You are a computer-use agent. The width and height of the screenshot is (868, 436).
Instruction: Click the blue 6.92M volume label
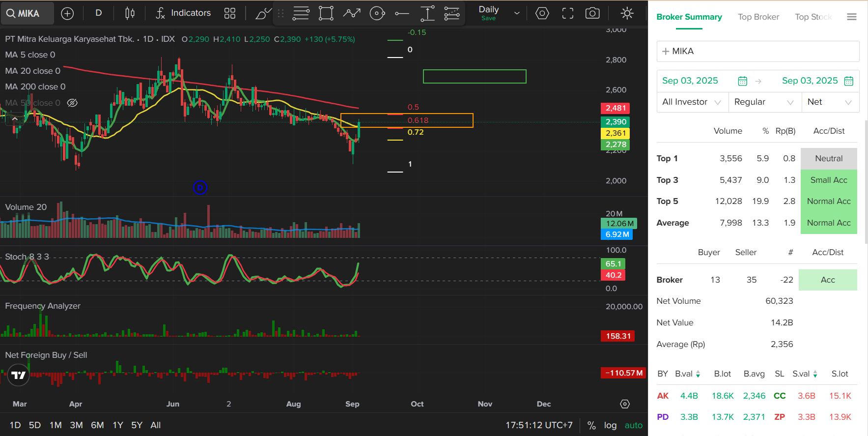click(616, 234)
